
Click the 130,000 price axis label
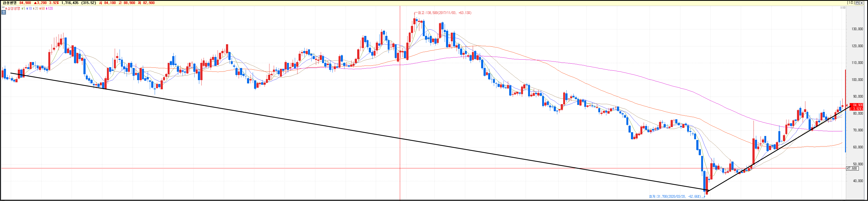coord(857,29)
